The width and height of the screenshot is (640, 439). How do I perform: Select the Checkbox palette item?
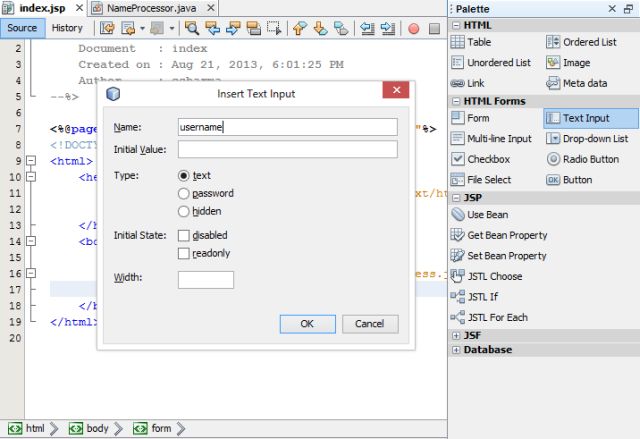[481, 159]
